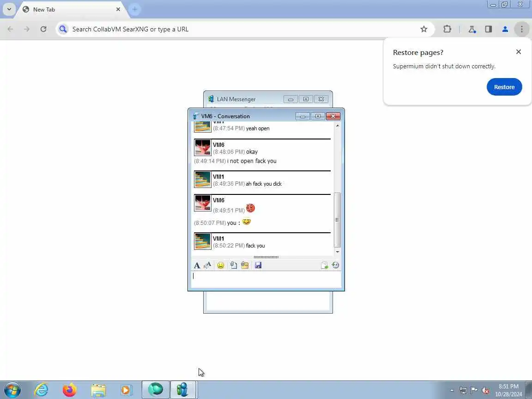This screenshot has height=399, width=532.
Task: Open Windows Explorer from the taskbar
Action: pyautogui.click(x=98, y=390)
